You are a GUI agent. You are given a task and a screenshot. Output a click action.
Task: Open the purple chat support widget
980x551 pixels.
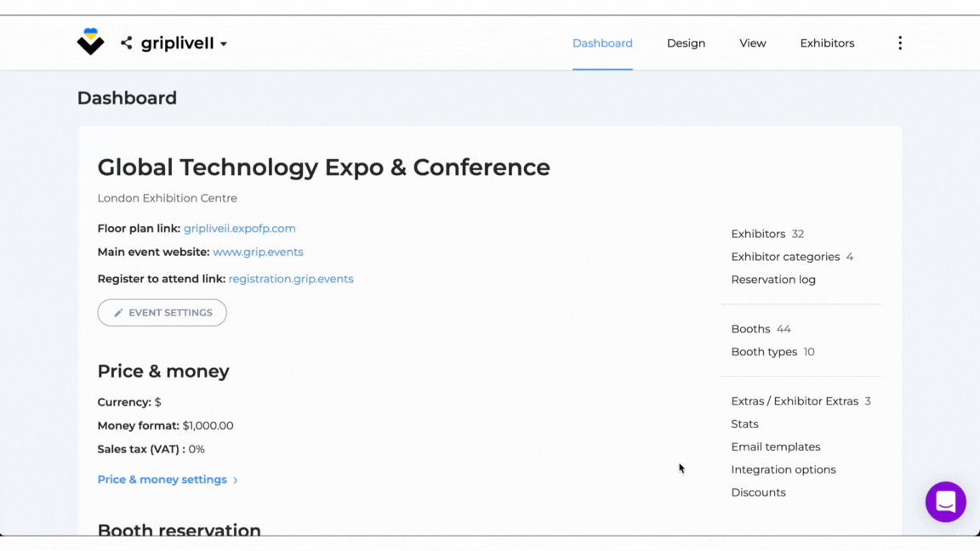point(945,502)
